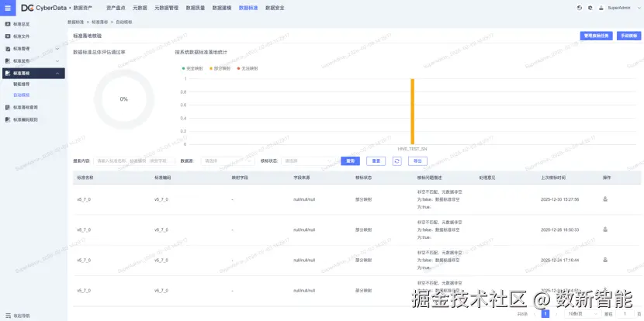Switch to 元数据 top menu
The height and width of the screenshot is (321, 644).
140,8
